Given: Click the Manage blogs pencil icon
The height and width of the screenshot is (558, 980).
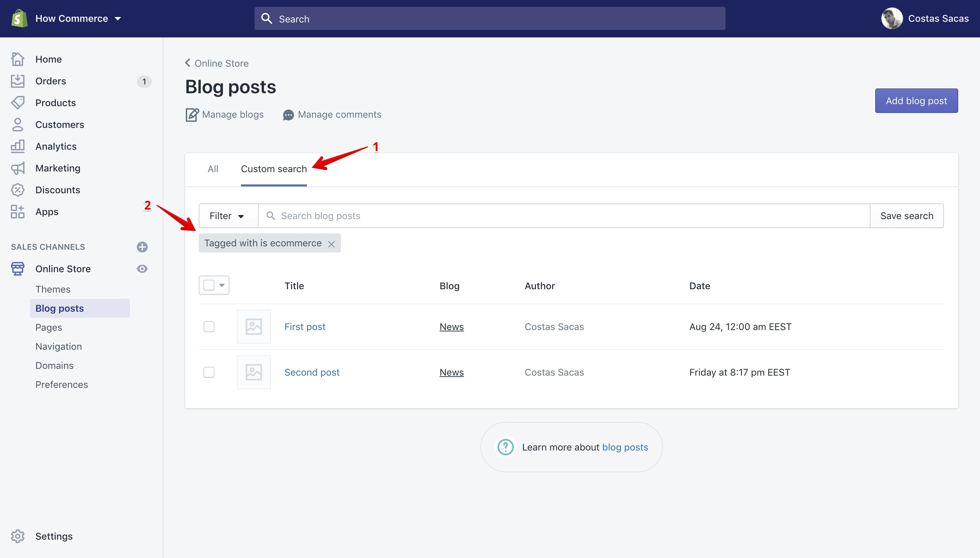Looking at the screenshot, I should pos(192,115).
